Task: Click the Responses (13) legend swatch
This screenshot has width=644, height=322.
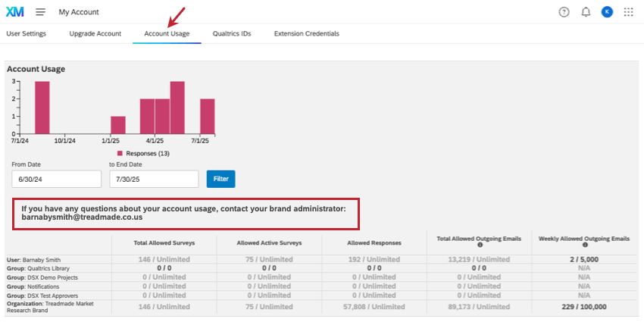Action: tap(120, 153)
